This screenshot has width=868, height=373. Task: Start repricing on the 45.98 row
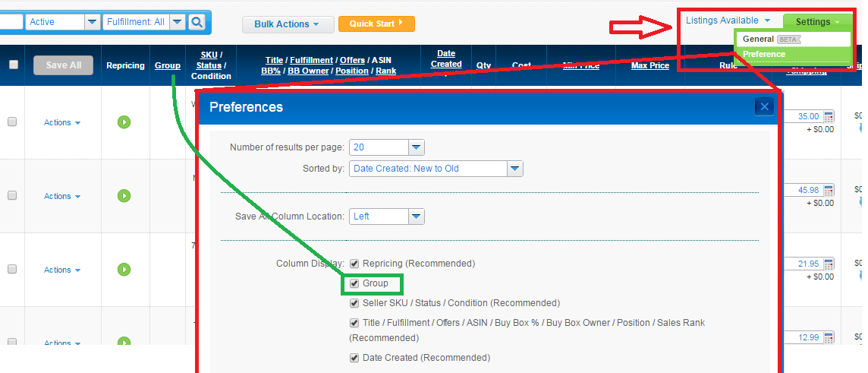click(x=124, y=196)
